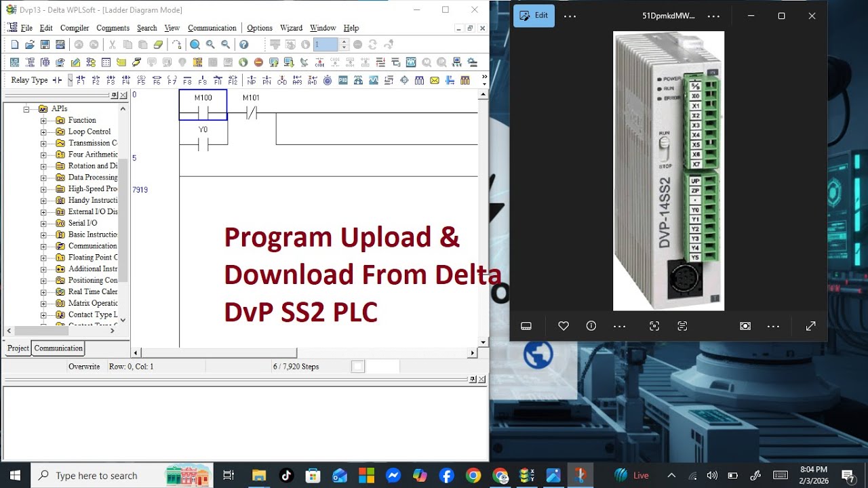Show hidden system tray icons
The width and height of the screenshot is (868, 488).
point(671,475)
